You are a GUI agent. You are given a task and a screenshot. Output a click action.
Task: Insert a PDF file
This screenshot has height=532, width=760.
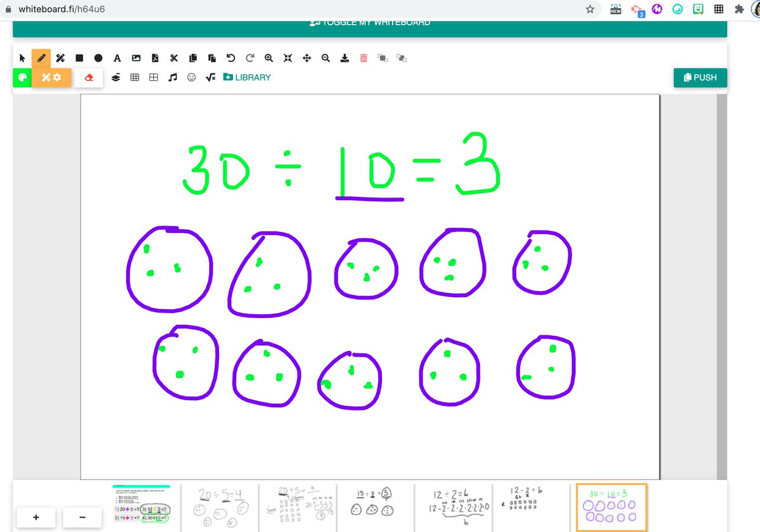tap(155, 58)
